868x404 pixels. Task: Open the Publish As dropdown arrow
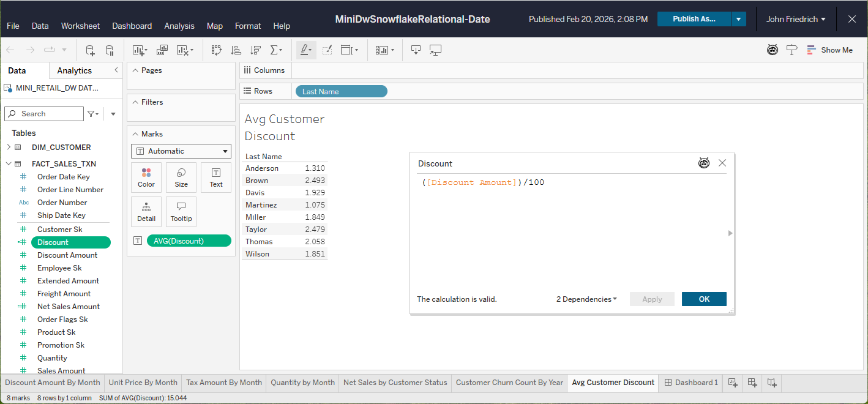(739, 19)
